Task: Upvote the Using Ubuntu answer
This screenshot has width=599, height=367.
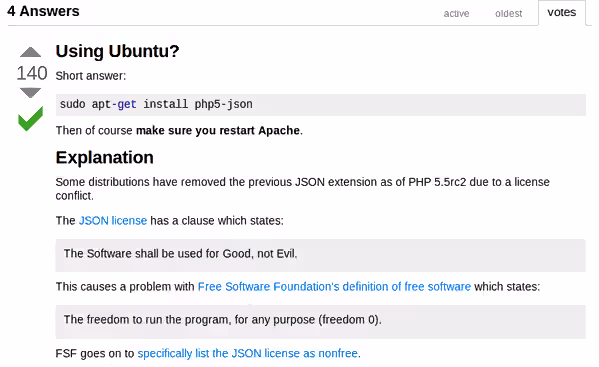Action: click(x=30, y=52)
